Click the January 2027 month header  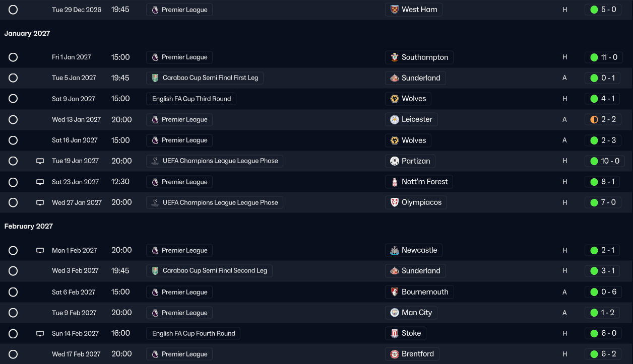pos(27,34)
